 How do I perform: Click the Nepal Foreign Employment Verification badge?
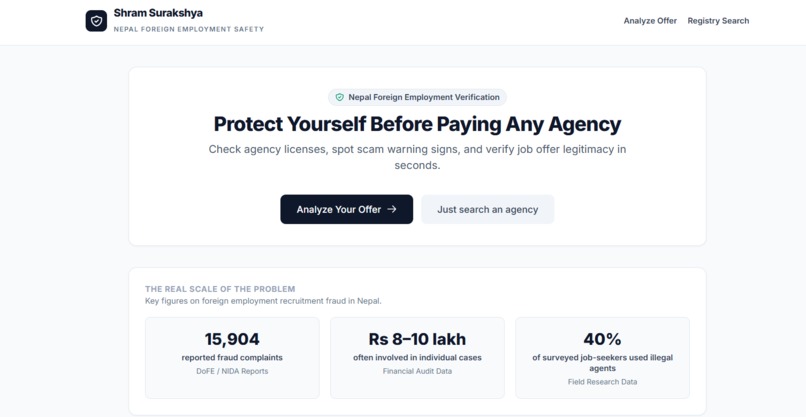[417, 97]
